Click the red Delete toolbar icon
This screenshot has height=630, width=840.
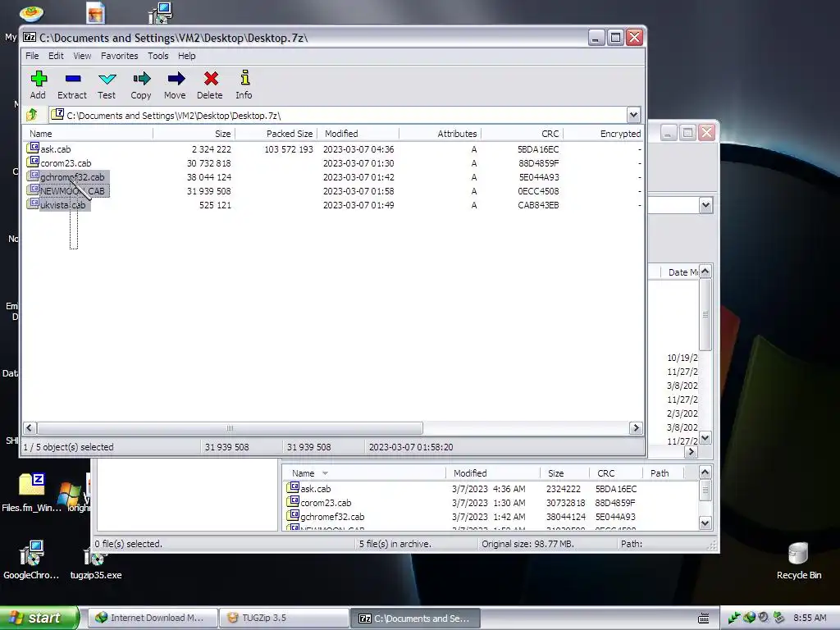210,85
